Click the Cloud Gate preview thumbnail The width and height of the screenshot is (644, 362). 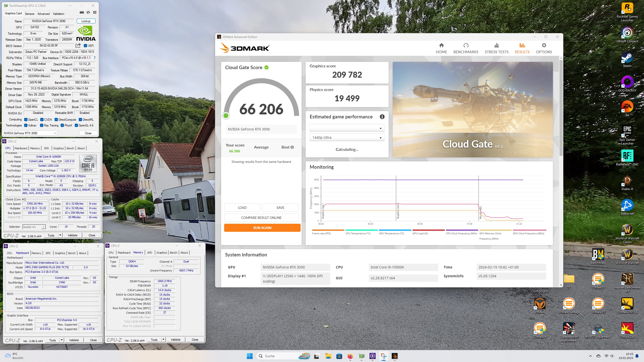tap(472, 110)
